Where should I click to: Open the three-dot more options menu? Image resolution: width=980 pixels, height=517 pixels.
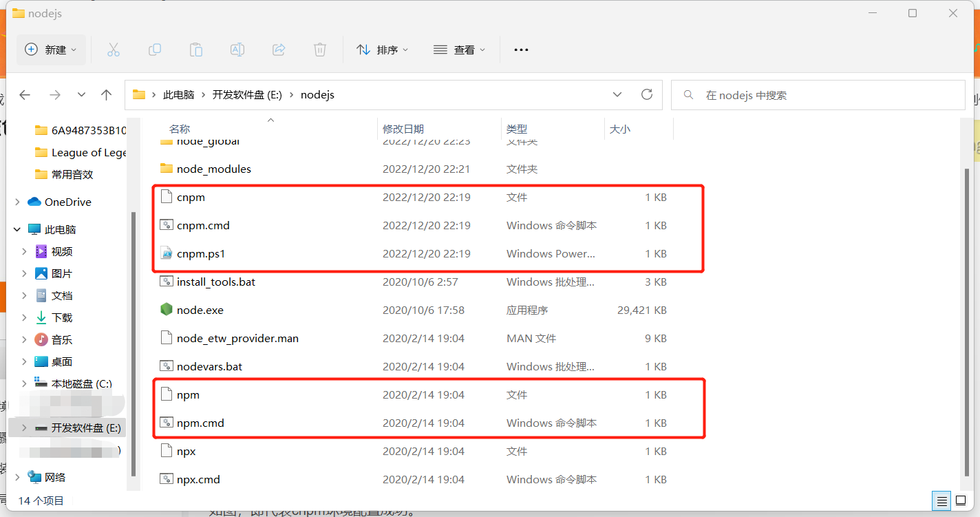521,50
